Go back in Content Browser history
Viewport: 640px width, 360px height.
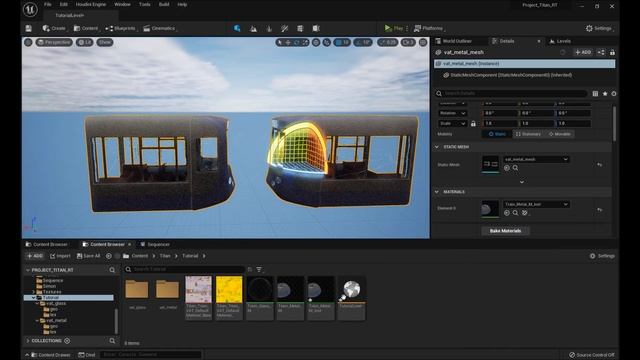tap(109, 256)
